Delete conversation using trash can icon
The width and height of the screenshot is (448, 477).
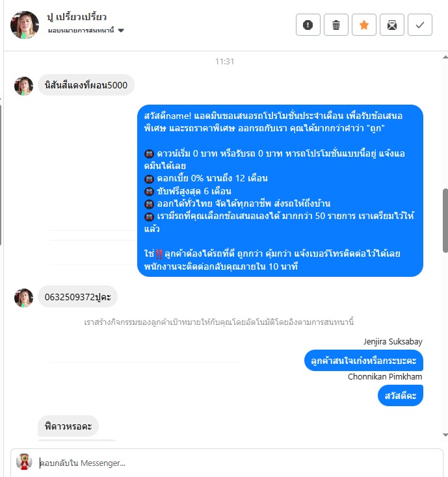[x=336, y=25]
